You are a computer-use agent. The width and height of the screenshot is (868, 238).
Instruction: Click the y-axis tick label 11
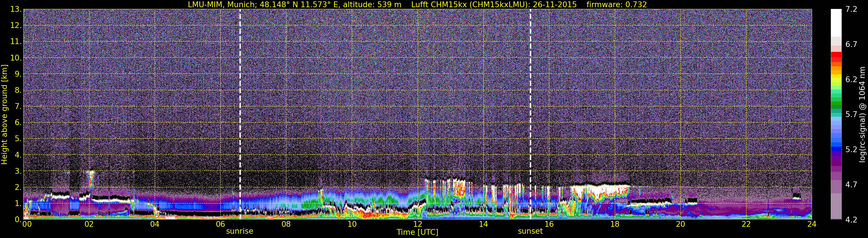pos(16,42)
